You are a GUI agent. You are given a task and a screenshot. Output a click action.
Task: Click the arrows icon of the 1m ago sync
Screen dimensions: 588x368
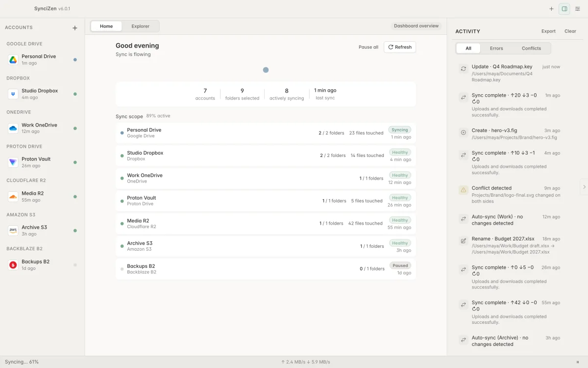coord(463,97)
